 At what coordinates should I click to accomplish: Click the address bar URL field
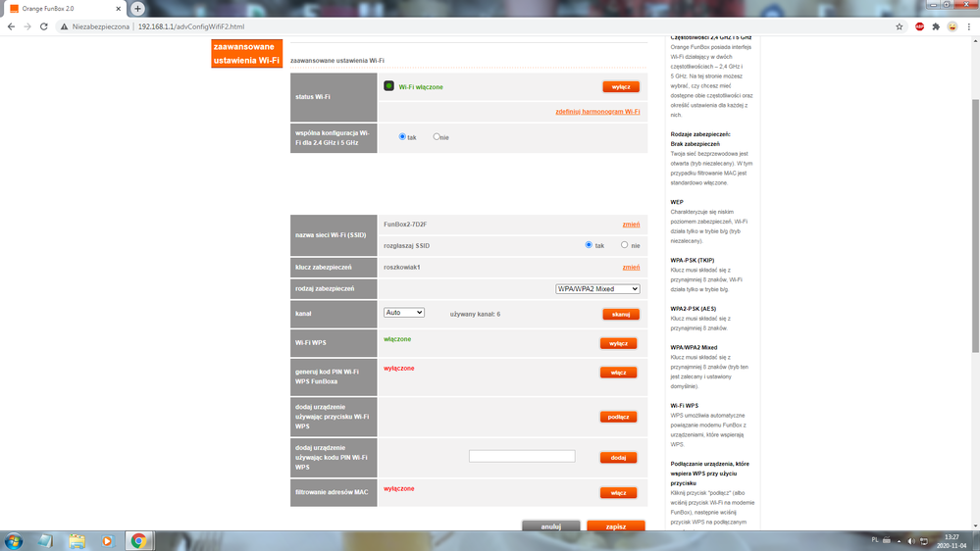pos(475,26)
